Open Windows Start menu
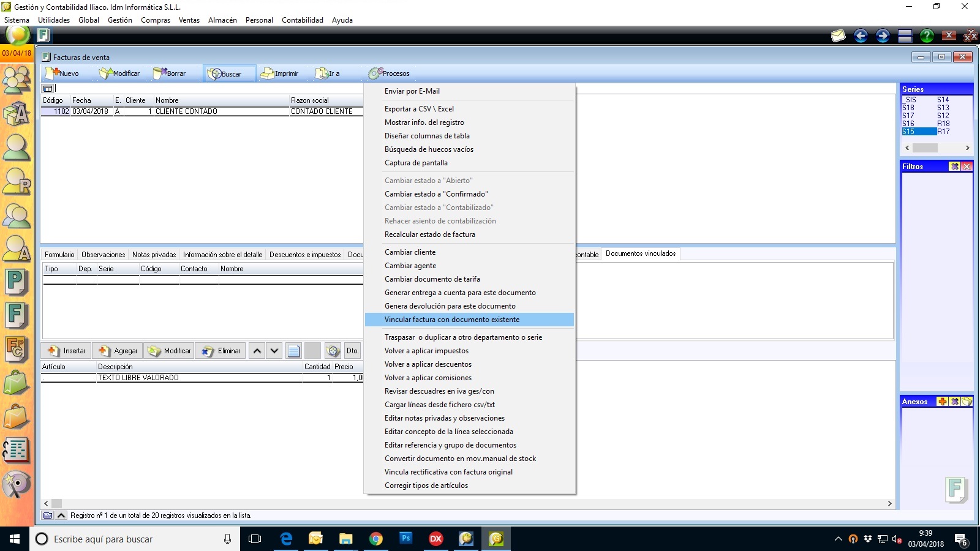The height and width of the screenshot is (551, 980). (15, 539)
